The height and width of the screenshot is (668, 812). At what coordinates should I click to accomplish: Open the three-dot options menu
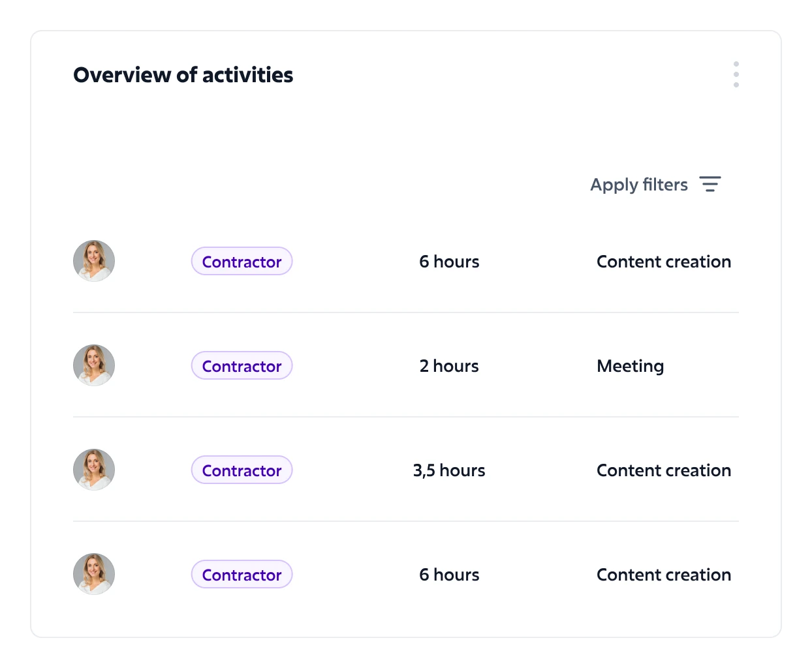click(736, 74)
